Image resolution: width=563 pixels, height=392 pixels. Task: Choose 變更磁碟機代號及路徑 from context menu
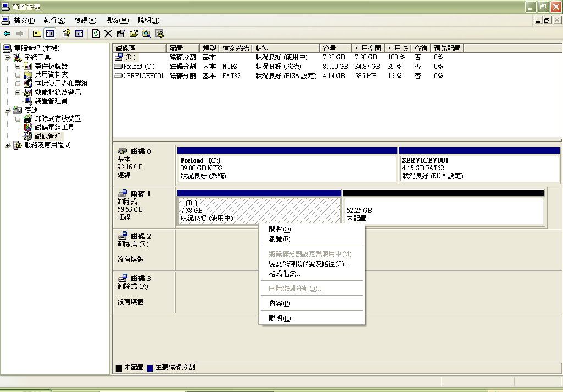tap(308, 264)
